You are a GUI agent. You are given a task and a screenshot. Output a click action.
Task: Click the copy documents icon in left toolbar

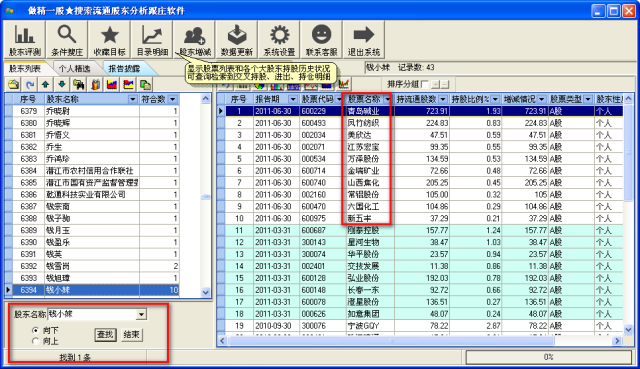145,84
